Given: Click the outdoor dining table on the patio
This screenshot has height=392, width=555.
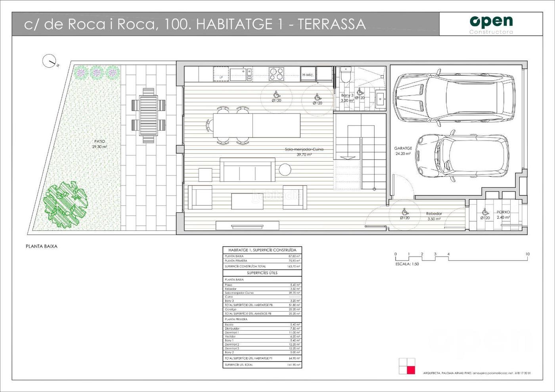Looking at the screenshot, I should pyautogui.click(x=148, y=115).
